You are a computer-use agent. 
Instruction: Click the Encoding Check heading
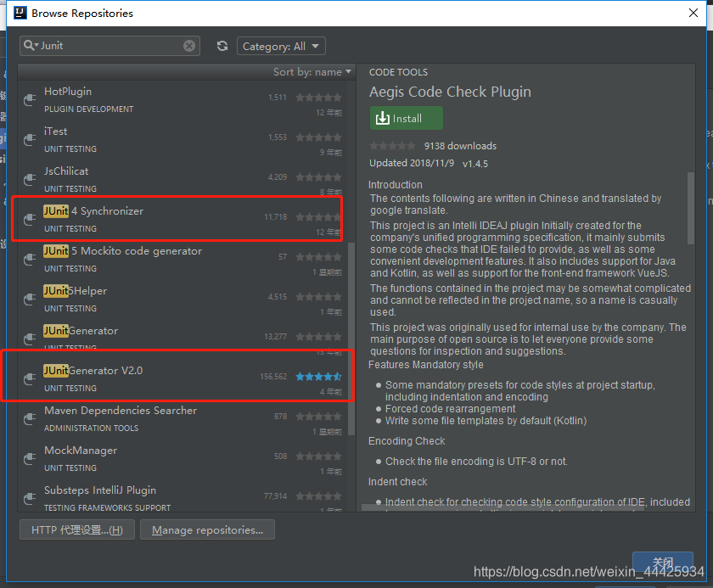[x=407, y=440]
